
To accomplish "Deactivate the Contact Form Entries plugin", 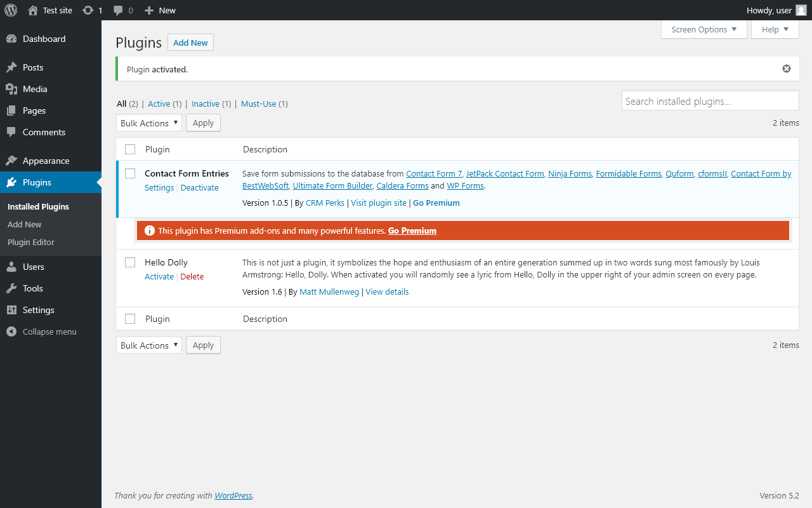I will click(199, 187).
